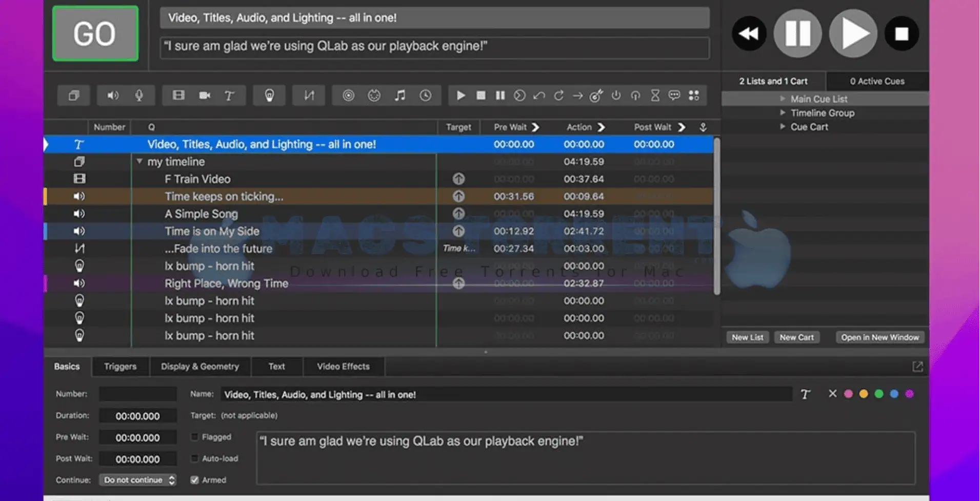Click Open in New Window button
Image resolution: width=980 pixels, height=501 pixels.
click(880, 337)
